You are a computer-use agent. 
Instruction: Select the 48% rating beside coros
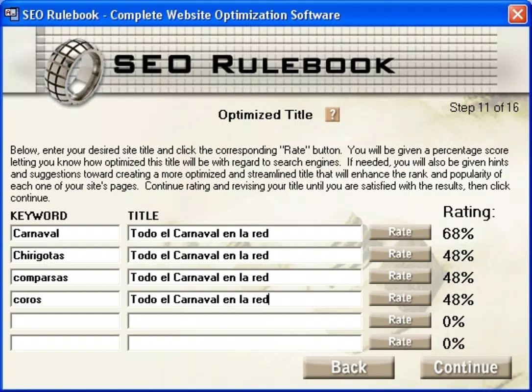(458, 300)
